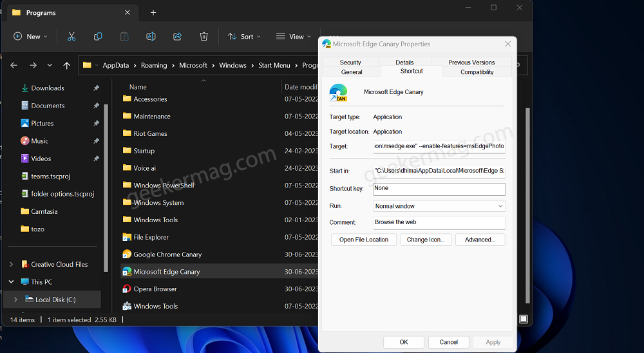Screen dimensions: 644x353
Task: Select the Startup folder
Action: [144, 151]
